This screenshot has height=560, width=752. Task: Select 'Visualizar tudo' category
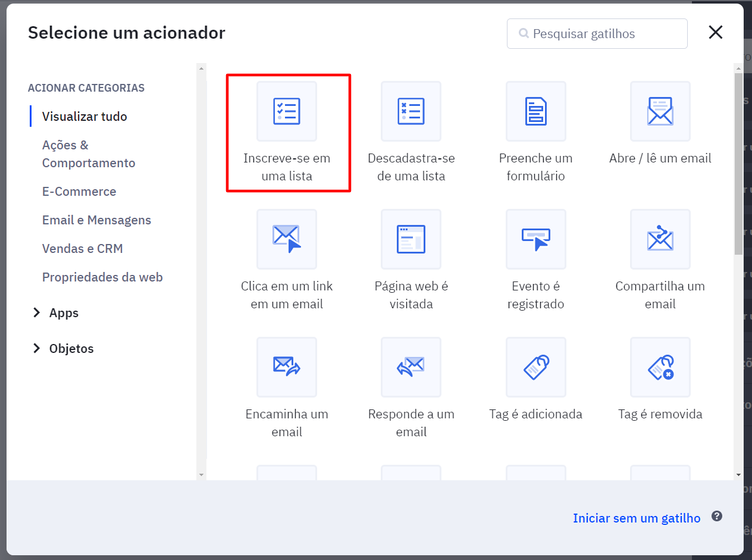(84, 117)
